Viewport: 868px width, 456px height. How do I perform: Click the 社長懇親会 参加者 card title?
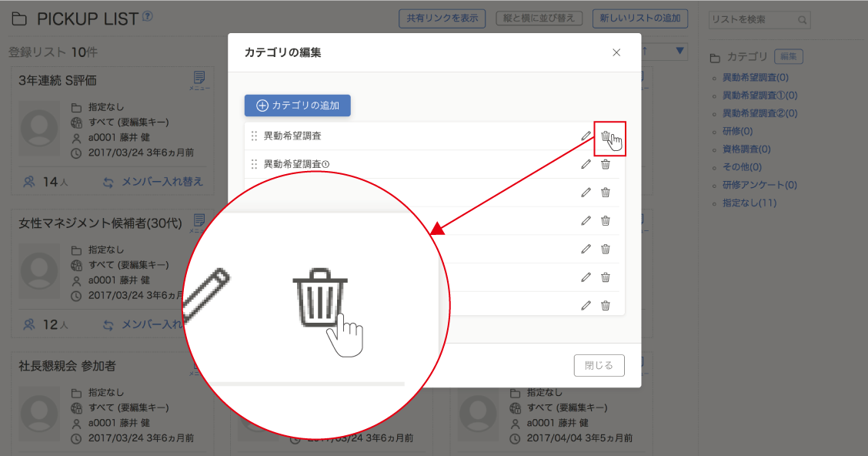[67, 366]
